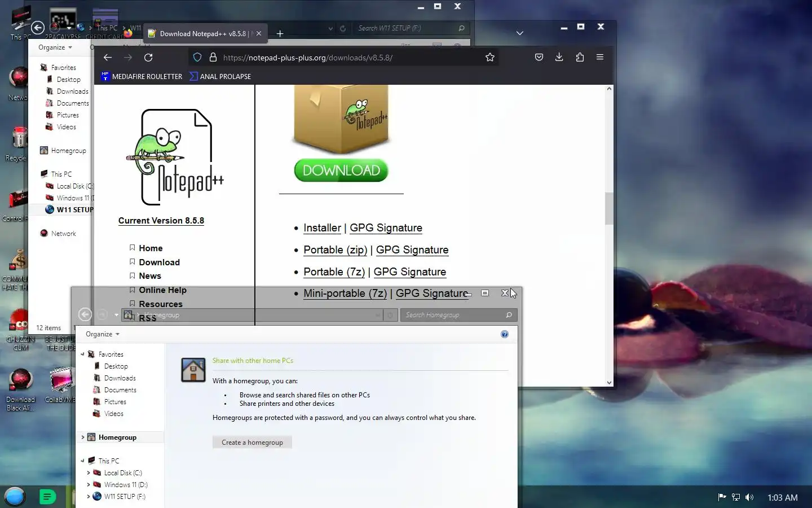Collapse This PC tree in Homegroup window
The image size is (812, 508).
tap(83, 461)
